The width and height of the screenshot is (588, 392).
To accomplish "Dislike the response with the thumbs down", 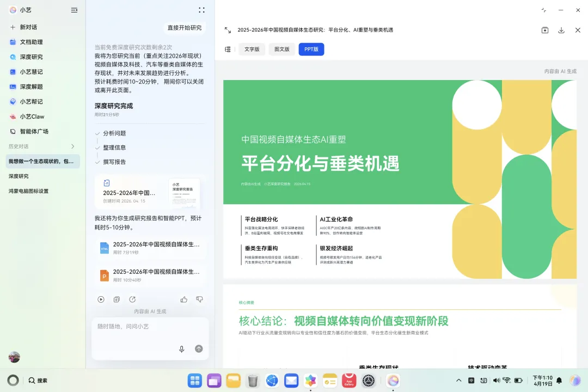I will point(199,299).
